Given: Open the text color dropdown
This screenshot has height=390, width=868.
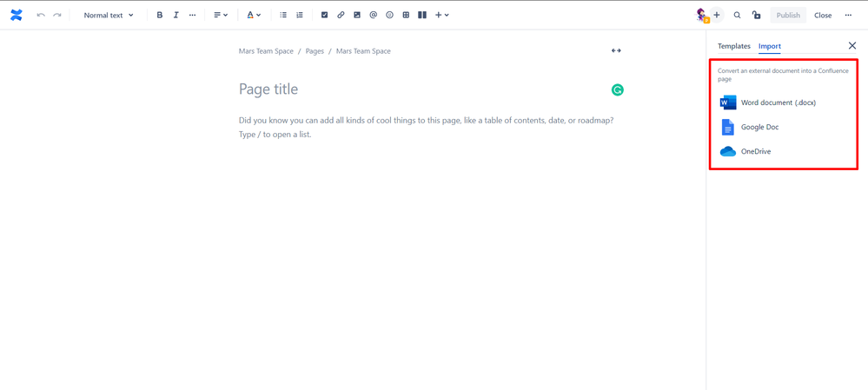Looking at the screenshot, I should click(x=254, y=16).
